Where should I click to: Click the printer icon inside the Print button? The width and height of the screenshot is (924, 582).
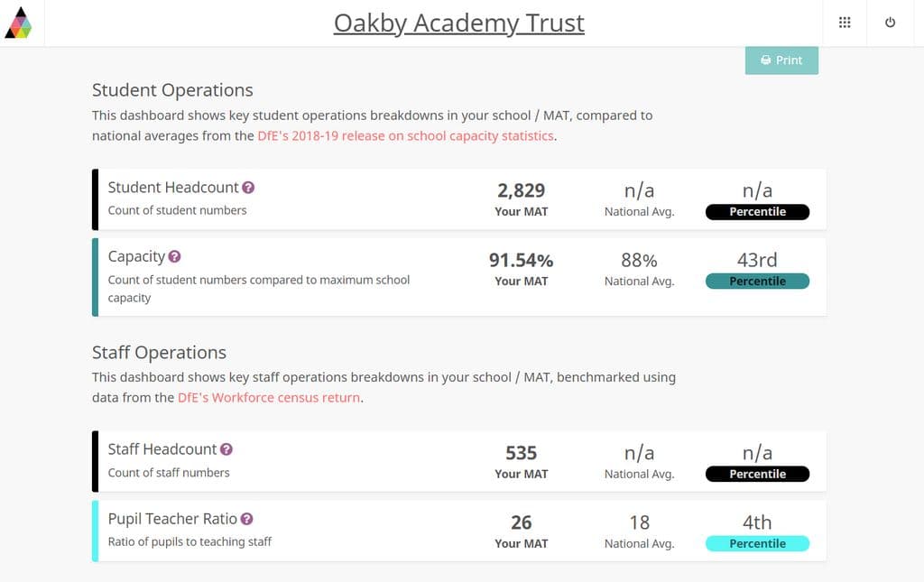[x=765, y=60]
